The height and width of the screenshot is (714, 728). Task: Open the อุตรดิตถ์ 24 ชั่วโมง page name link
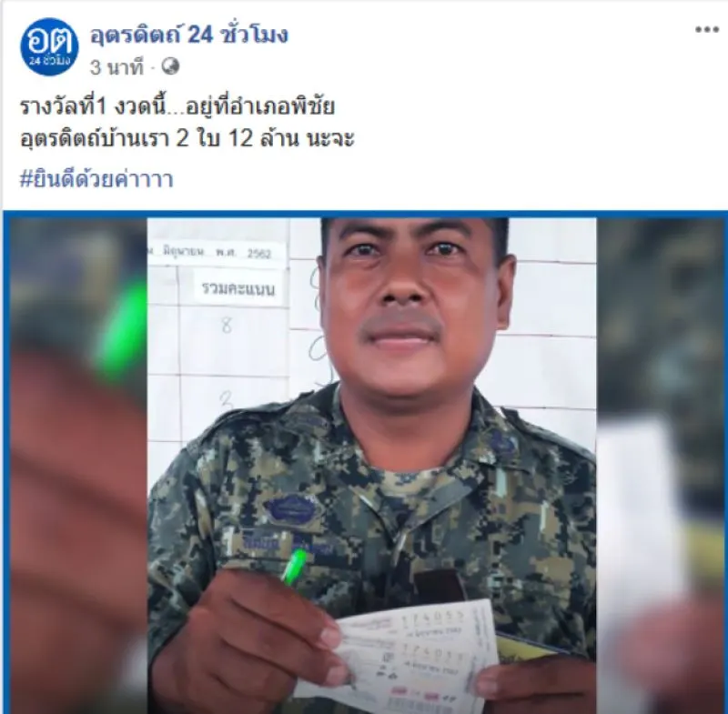pos(188,35)
